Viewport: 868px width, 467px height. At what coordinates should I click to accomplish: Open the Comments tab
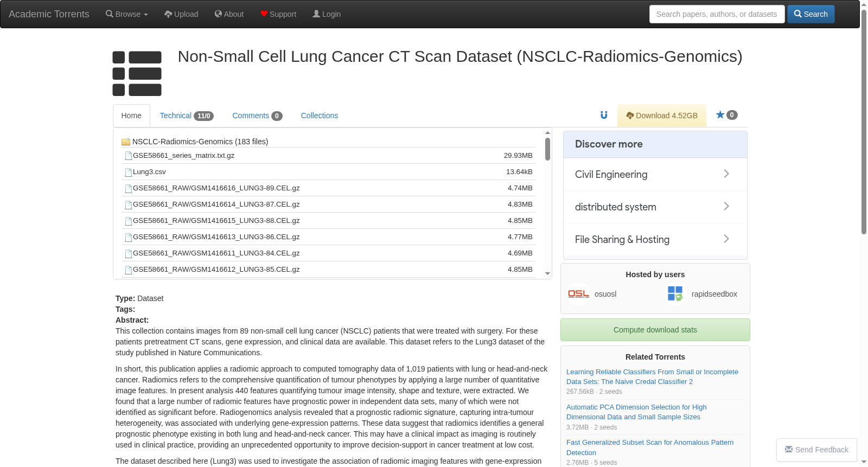coord(257,116)
